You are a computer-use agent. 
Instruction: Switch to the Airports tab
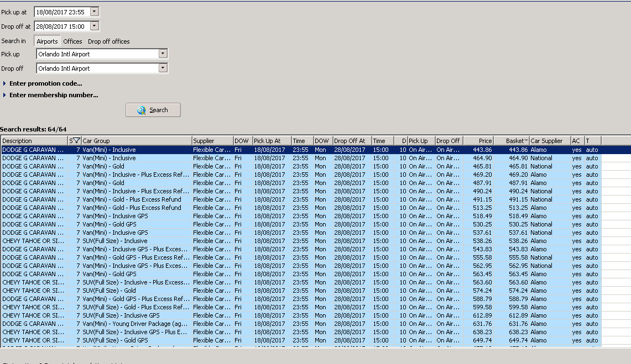point(47,41)
